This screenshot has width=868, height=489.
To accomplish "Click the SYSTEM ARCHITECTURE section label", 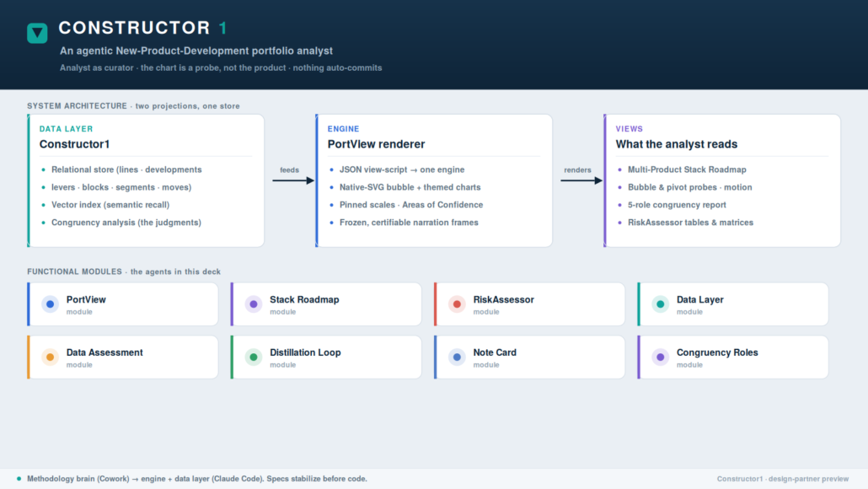I will tap(133, 105).
